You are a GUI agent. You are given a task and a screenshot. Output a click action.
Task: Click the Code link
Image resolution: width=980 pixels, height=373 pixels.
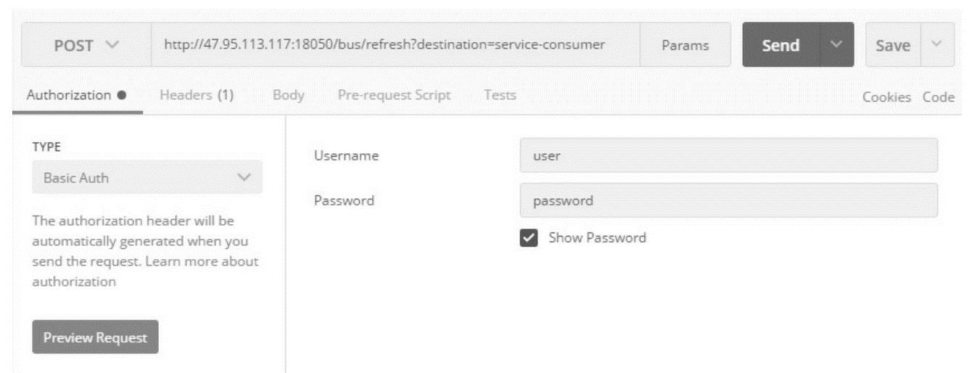point(939,97)
